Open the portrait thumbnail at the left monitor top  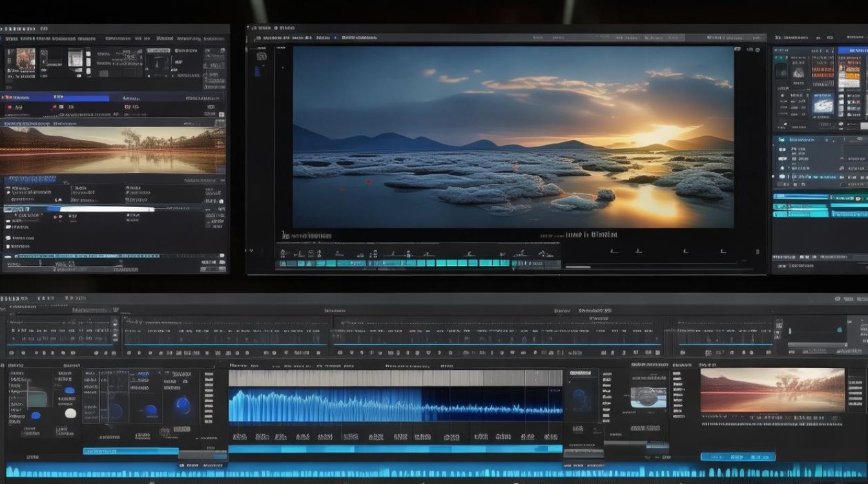[x=26, y=58]
